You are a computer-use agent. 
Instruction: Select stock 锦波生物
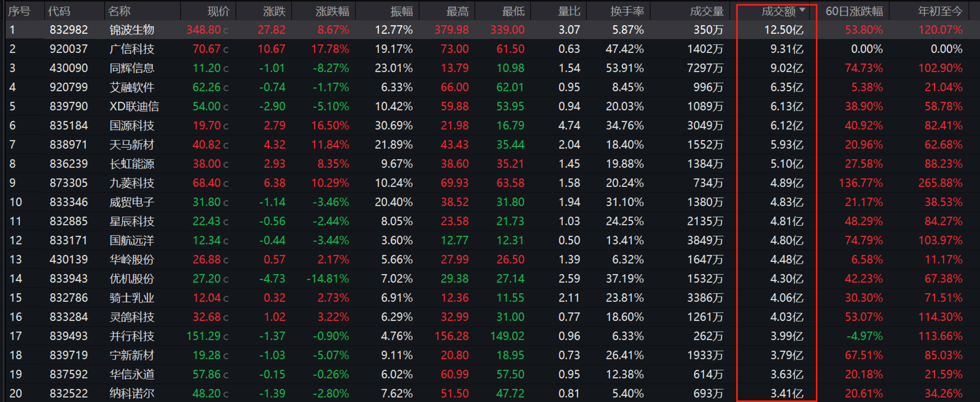(132, 30)
